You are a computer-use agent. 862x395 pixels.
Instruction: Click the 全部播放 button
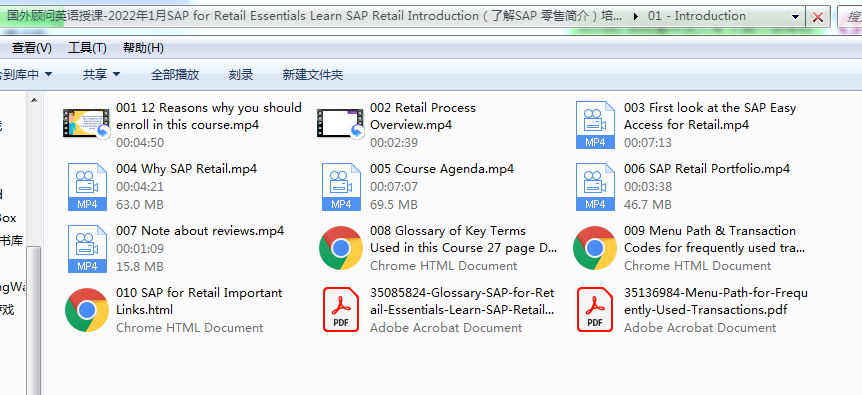pos(175,75)
